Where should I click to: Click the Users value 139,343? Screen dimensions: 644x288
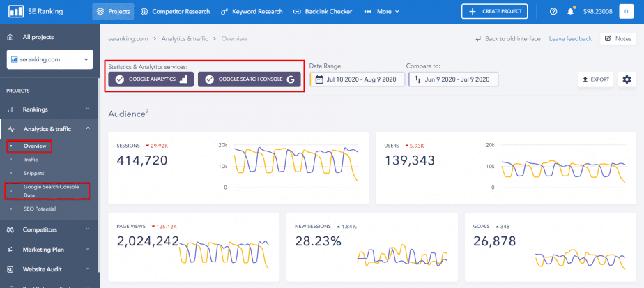point(410,160)
